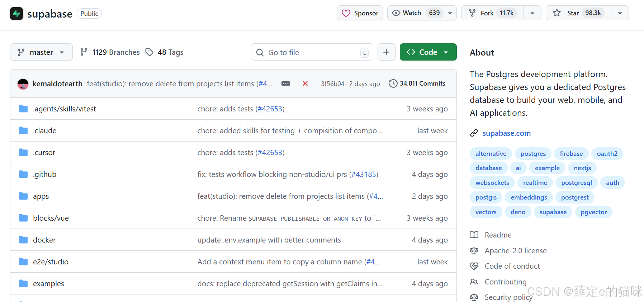Screen dimensions: 644x302
Task: Click the failed checks red X icon
Action: pyautogui.click(x=305, y=83)
